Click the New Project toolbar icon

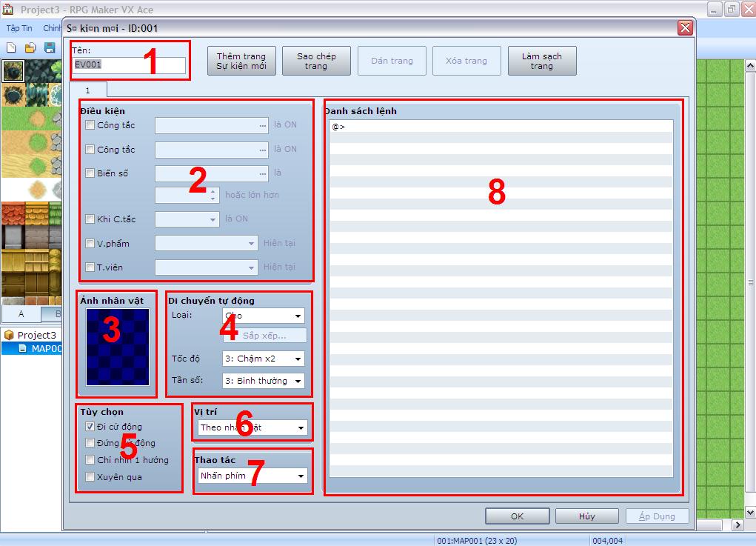(x=11, y=47)
